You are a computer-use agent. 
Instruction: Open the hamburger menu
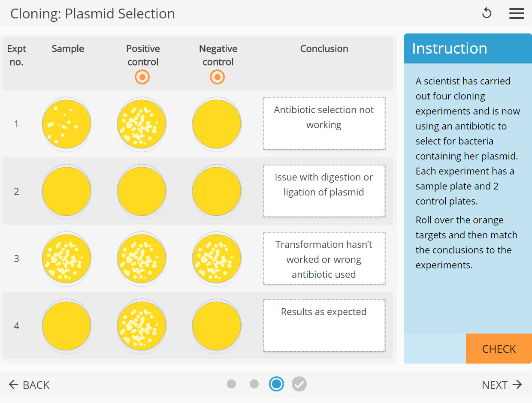point(517,13)
